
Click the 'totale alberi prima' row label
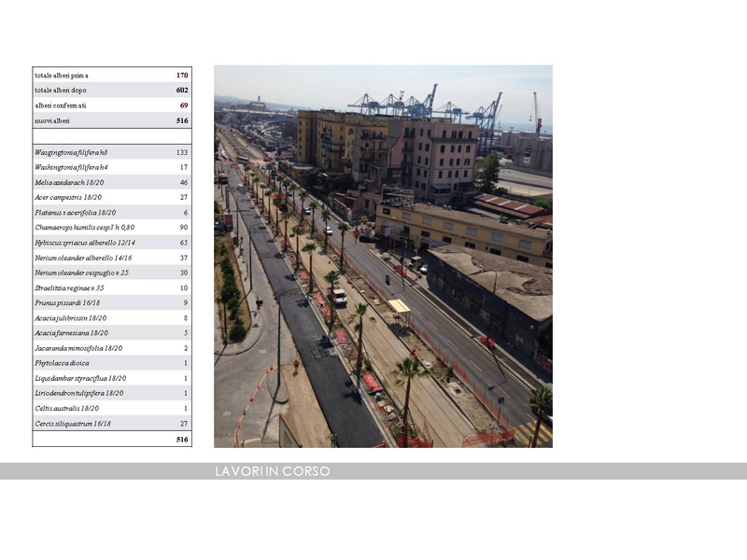pos(62,76)
